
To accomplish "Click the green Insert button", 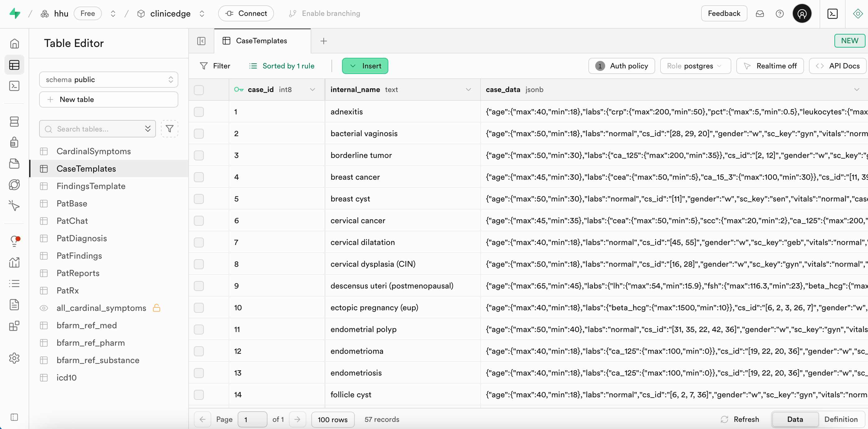I will (365, 66).
